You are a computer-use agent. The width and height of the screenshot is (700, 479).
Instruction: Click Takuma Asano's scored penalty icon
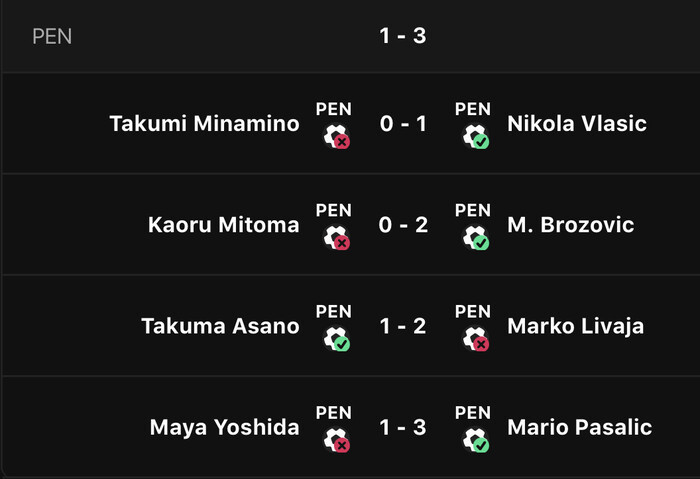tap(337, 339)
